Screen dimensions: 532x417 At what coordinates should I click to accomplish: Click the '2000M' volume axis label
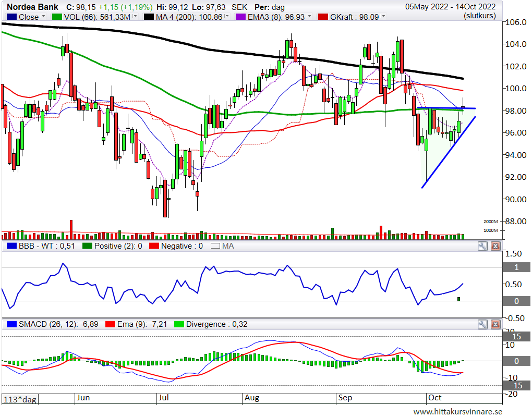tap(491, 222)
